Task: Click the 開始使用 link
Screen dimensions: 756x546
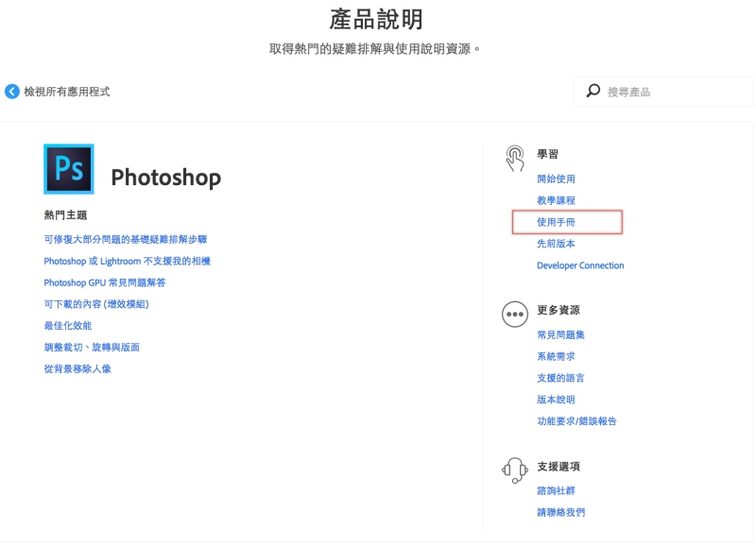Action: pos(556,179)
